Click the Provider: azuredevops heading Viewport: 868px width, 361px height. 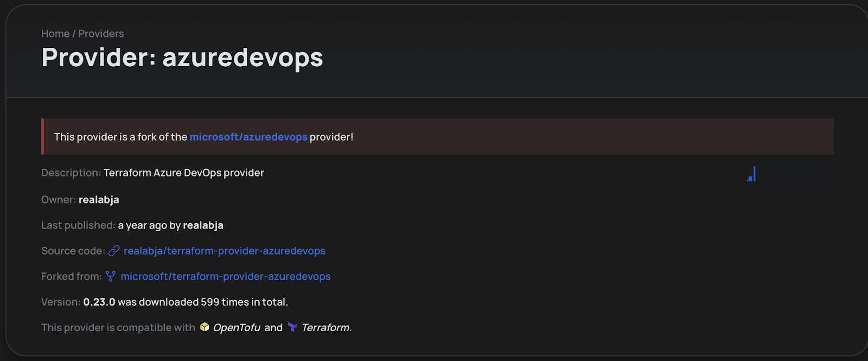[x=182, y=58]
